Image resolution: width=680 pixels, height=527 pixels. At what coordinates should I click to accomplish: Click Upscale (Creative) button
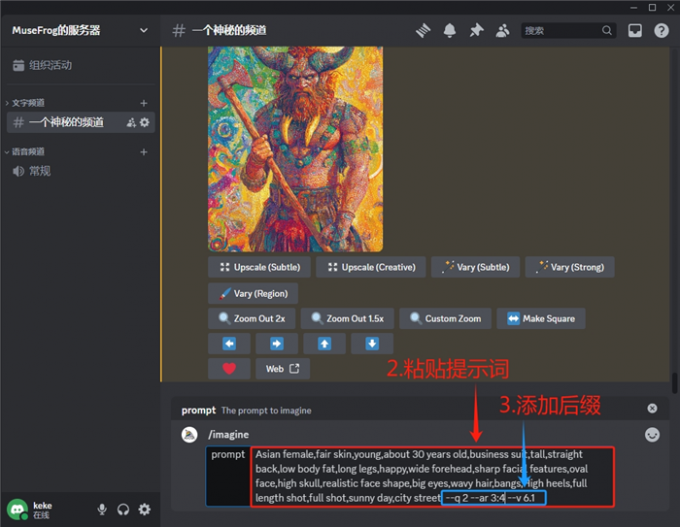click(371, 267)
